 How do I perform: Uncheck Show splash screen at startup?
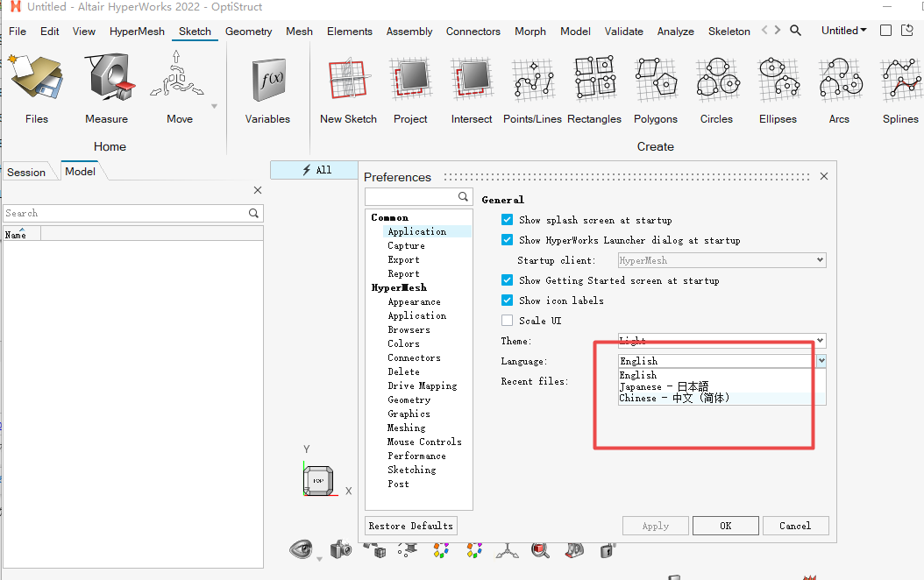(x=507, y=220)
